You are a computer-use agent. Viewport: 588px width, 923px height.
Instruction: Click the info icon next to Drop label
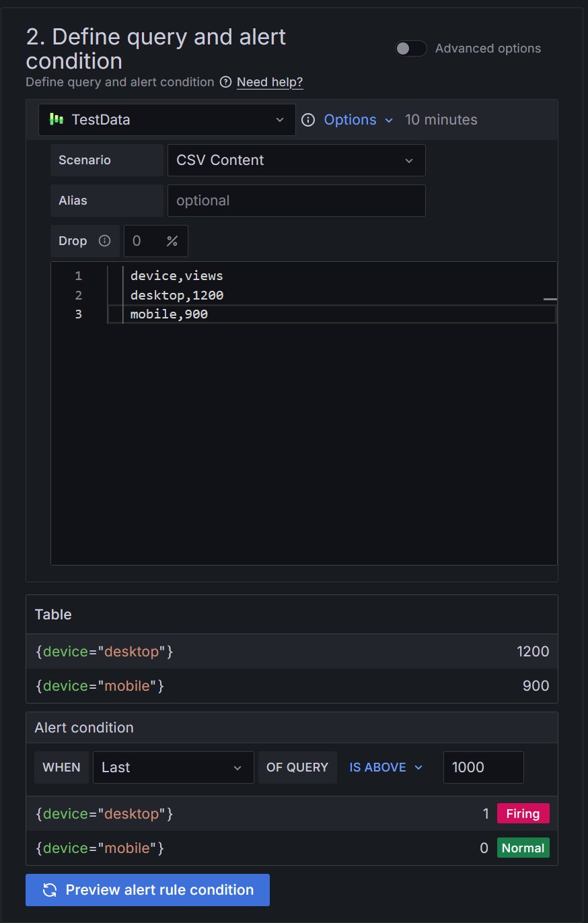click(x=103, y=240)
